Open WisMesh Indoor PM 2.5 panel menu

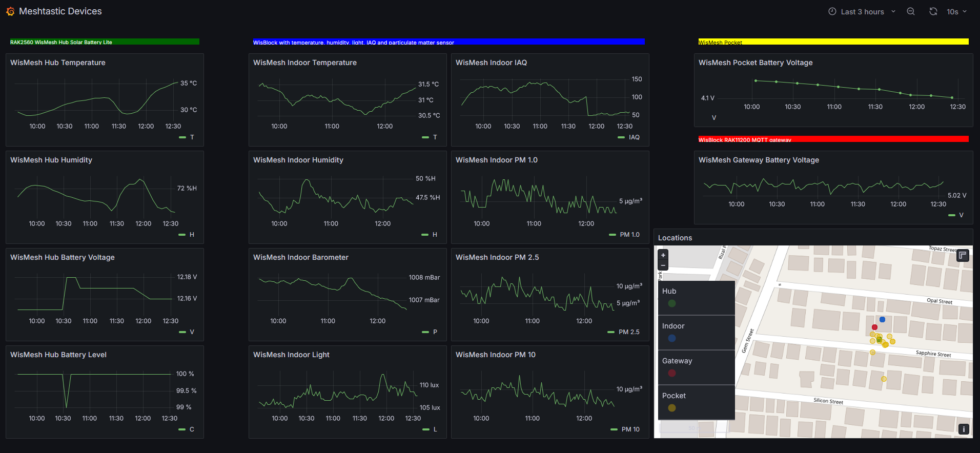coord(497,257)
